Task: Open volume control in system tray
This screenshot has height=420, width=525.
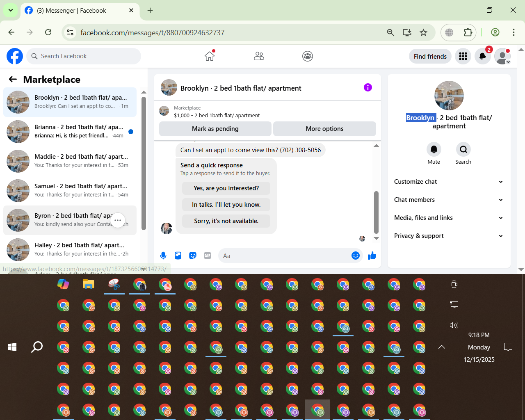Action: [x=454, y=325]
